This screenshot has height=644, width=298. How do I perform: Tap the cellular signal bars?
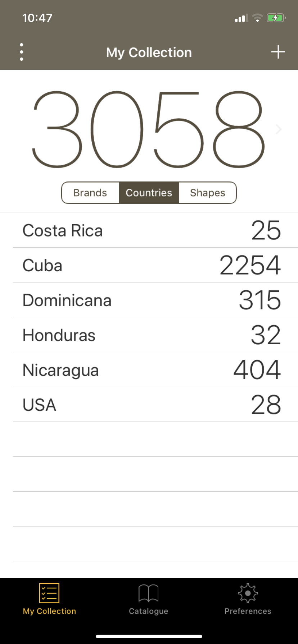[x=241, y=18]
